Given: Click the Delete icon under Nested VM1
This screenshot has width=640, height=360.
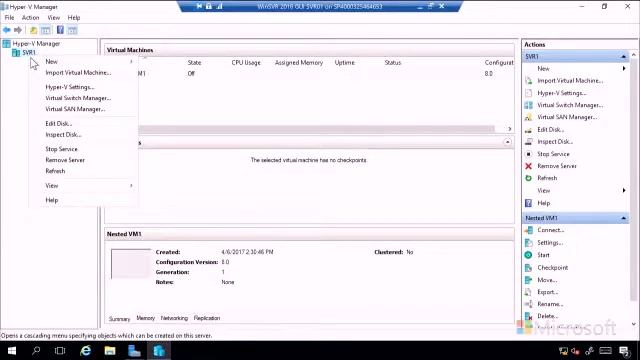Looking at the screenshot, I should point(529,316).
